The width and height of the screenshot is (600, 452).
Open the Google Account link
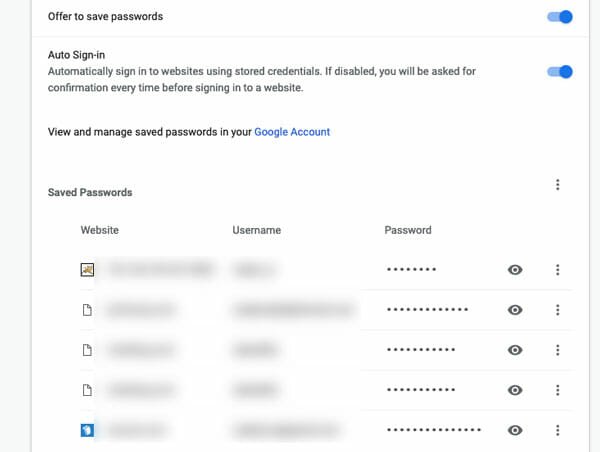(292, 131)
